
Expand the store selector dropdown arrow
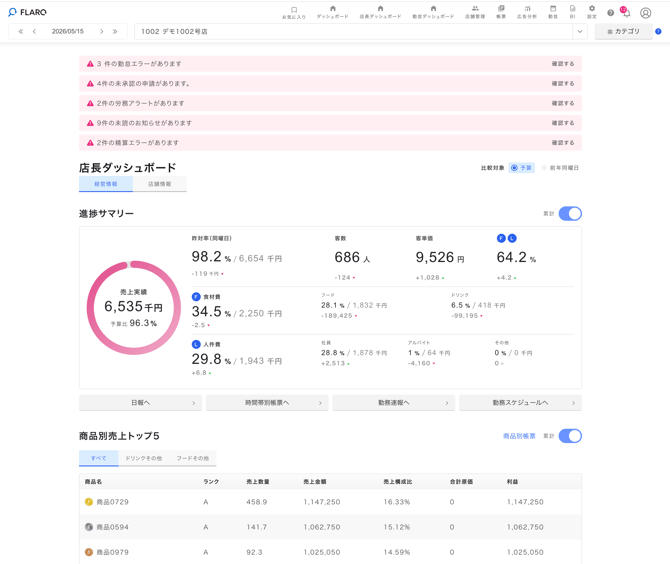[x=580, y=31]
